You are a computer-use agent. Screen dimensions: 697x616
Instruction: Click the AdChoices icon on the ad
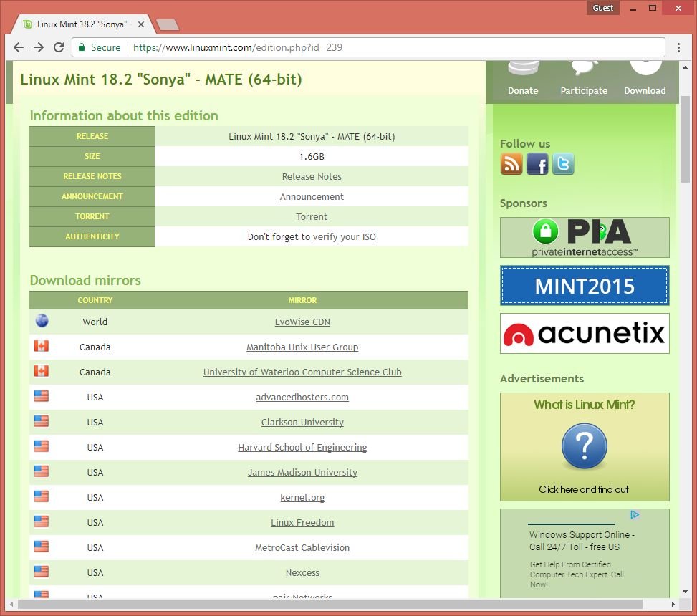tap(635, 515)
